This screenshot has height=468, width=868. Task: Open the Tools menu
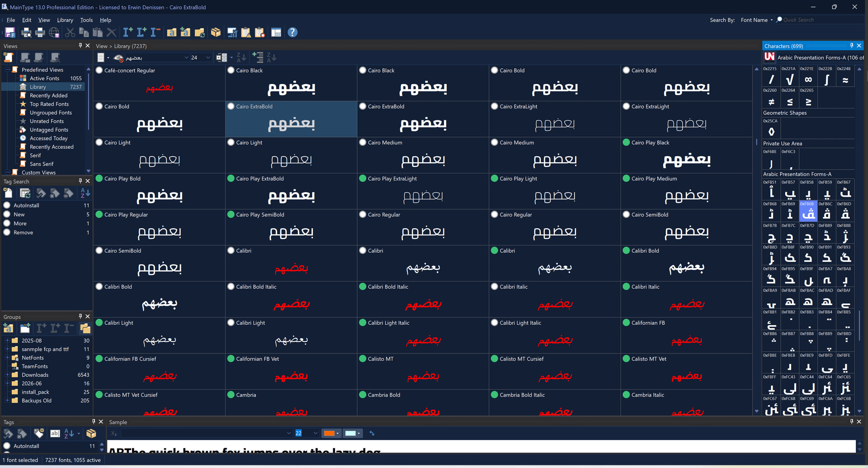(86, 20)
